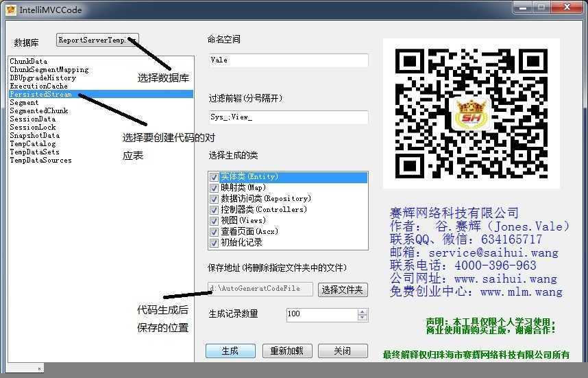588x378 pixels.
Task: Toggle the 视图(Views) checkbox
Action: 214,221
